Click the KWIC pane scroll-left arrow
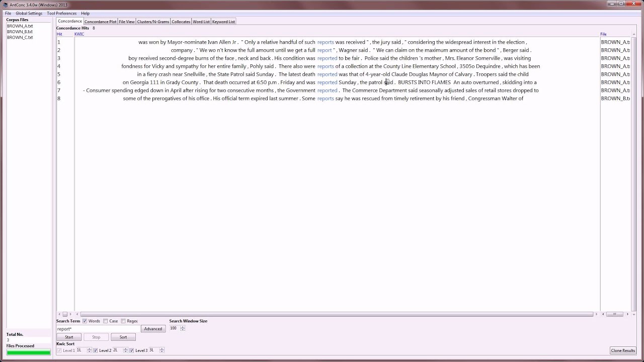 pyautogui.click(x=77, y=314)
